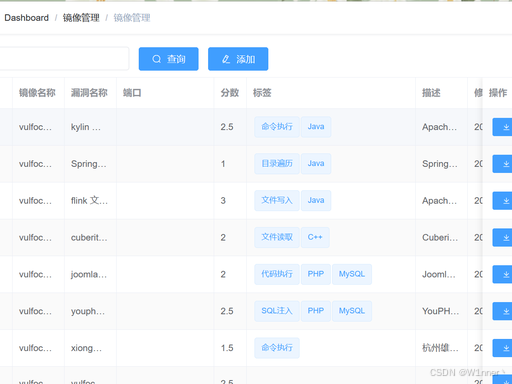This screenshot has width=512, height=384.
Task: Download the youphp image row
Action: [502, 311]
